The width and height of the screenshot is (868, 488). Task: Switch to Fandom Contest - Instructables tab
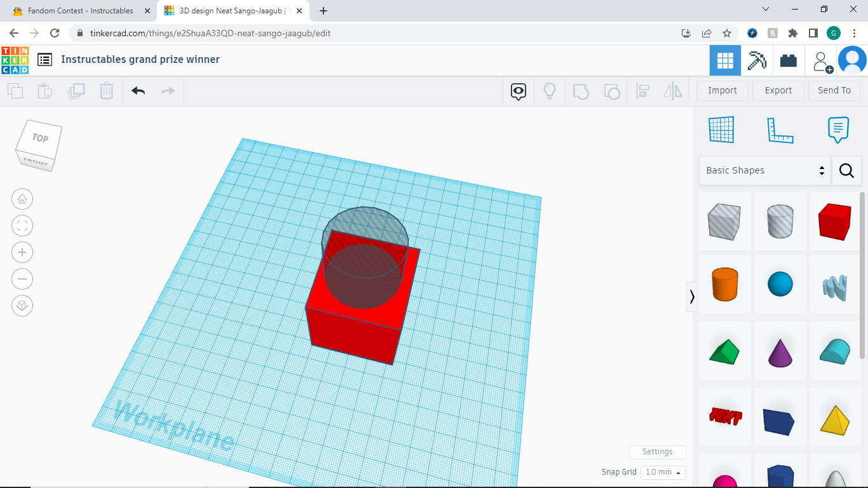pyautogui.click(x=80, y=11)
